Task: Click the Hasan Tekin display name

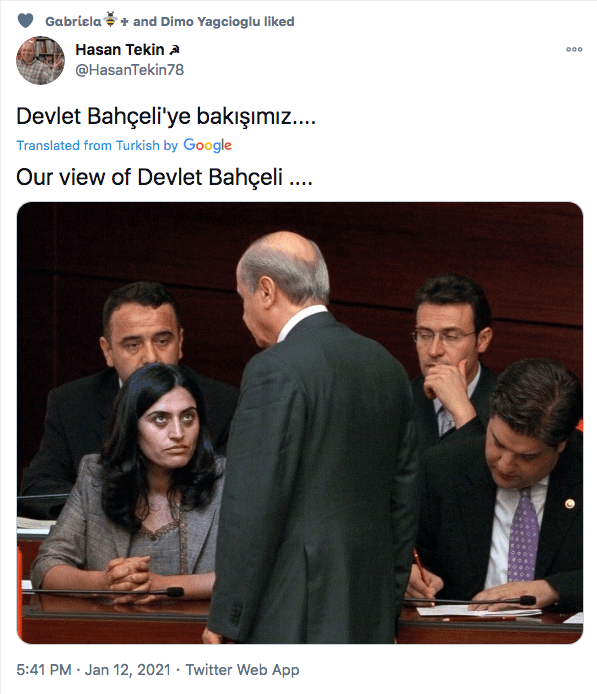Action: (x=120, y=50)
